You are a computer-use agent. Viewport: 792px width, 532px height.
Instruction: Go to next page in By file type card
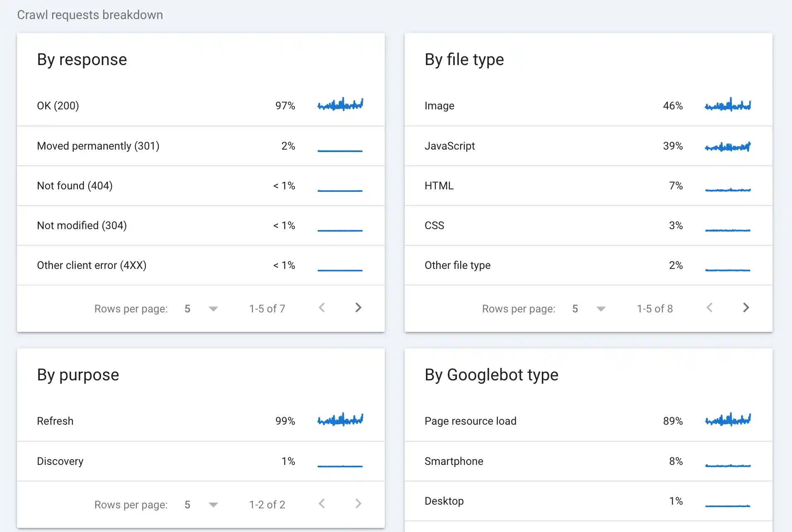746,308
